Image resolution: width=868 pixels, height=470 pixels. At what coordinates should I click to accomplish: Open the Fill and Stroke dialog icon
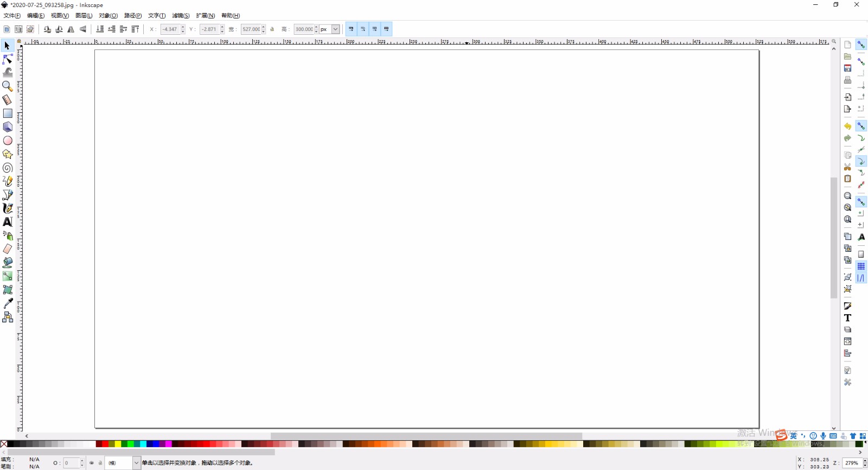[x=847, y=306]
